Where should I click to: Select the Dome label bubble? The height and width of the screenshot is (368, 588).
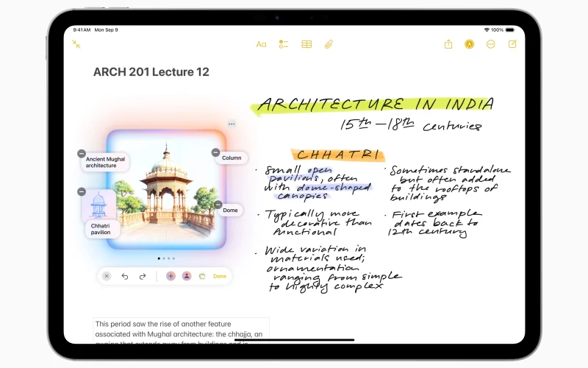[230, 210]
